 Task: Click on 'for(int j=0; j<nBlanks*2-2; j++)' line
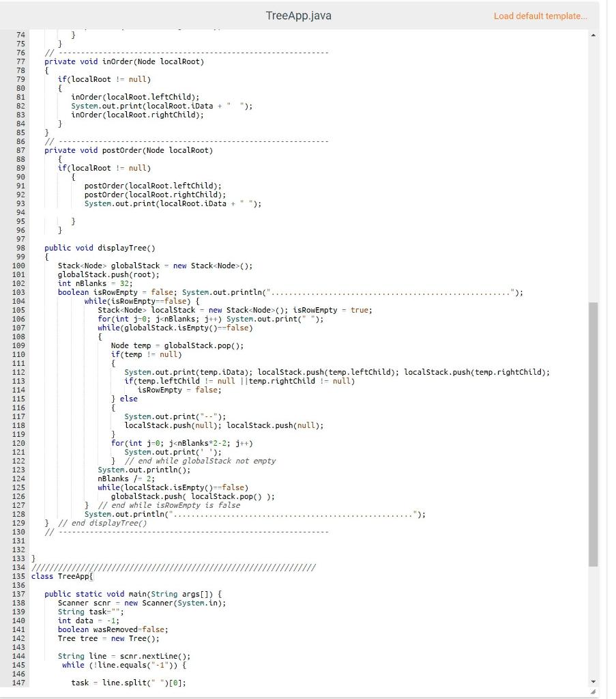click(x=181, y=443)
